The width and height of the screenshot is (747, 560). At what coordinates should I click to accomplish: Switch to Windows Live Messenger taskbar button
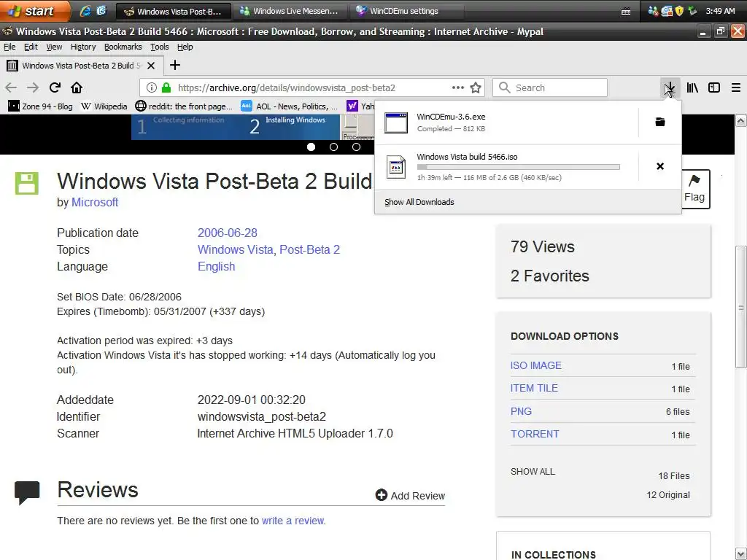[x=290, y=11]
